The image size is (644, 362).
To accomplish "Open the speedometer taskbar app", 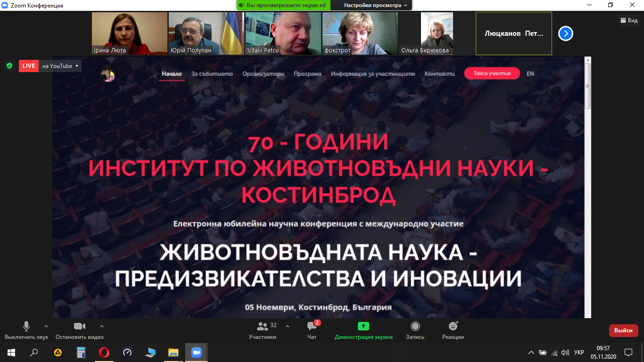I will (127, 352).
